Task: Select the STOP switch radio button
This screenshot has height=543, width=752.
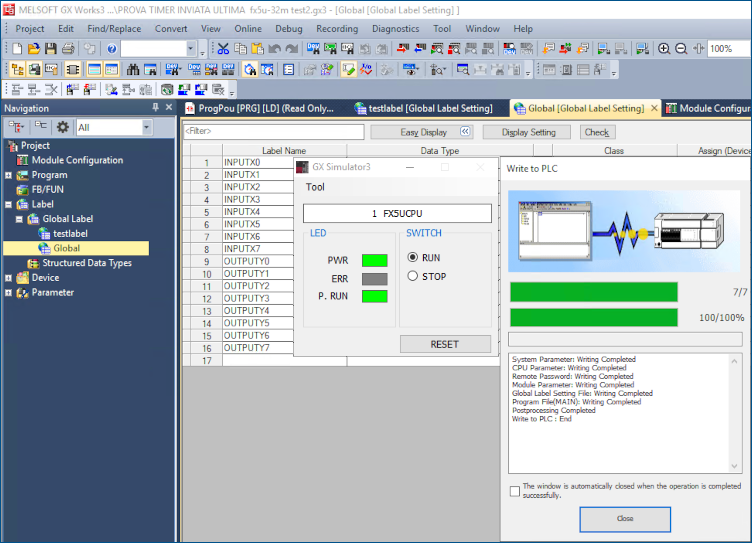Action: (412, 276)
